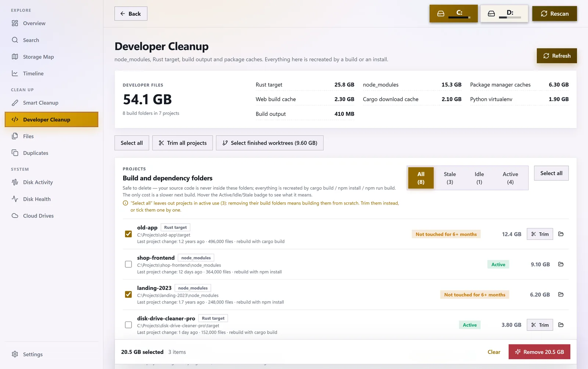
Task: Select the finished worktrees (9.60 GB)
Action: point(270,143)
